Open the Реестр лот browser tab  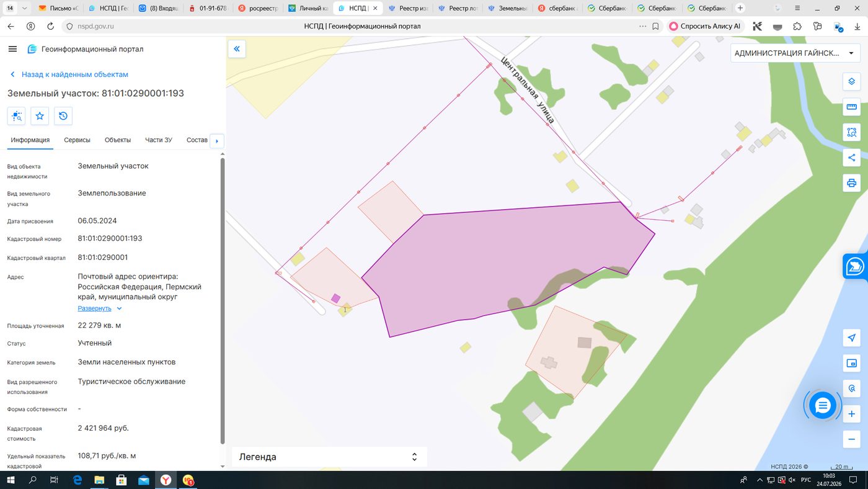(458, 9)
